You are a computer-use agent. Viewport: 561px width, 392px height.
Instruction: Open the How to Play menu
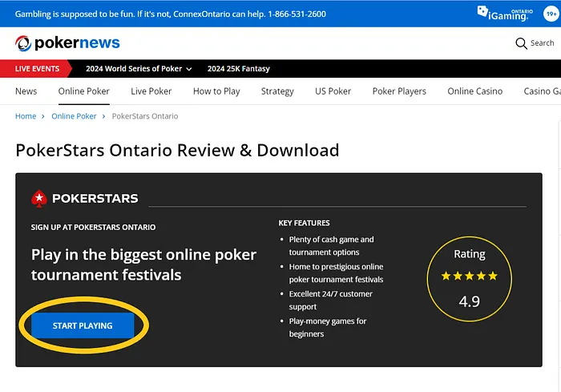(x=216, y=91)
